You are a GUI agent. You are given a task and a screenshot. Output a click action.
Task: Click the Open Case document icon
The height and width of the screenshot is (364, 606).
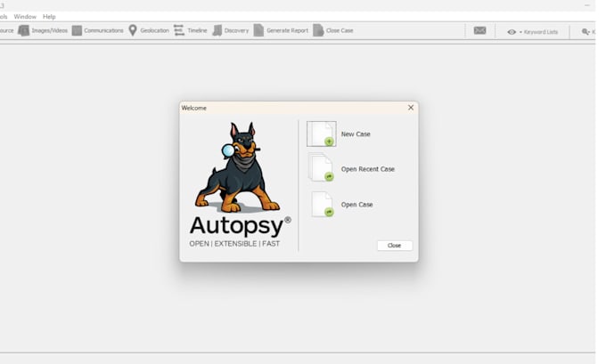click(322, 204)
